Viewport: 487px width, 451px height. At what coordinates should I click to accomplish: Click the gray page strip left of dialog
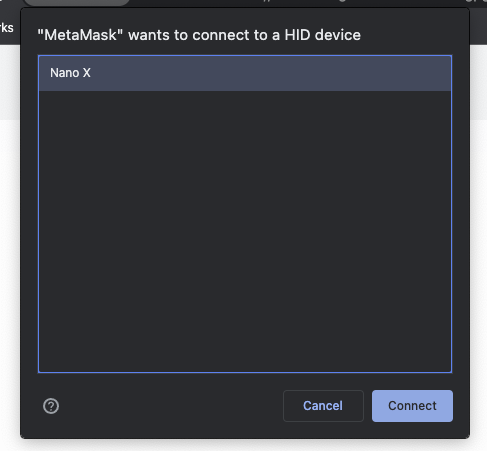tap(10, 83)
